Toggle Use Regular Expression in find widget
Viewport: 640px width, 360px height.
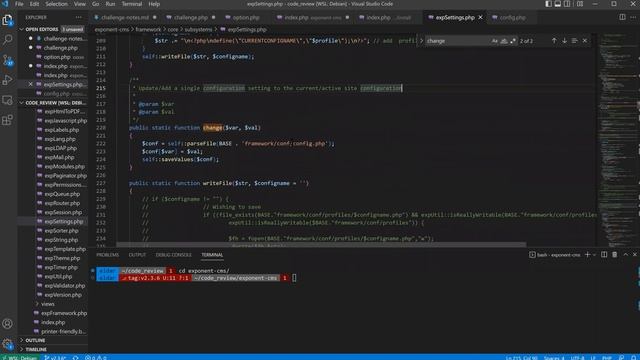pos(513,41)
